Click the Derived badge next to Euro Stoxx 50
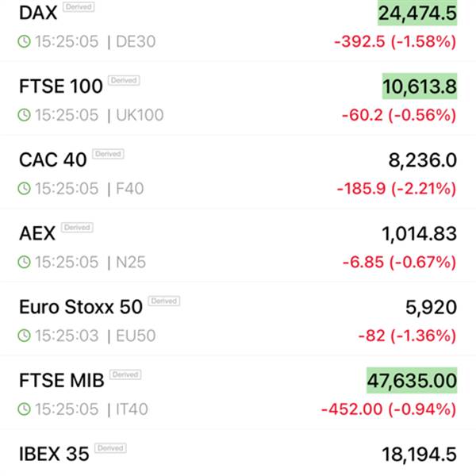 pyautogui.click(x=163, y=301)
